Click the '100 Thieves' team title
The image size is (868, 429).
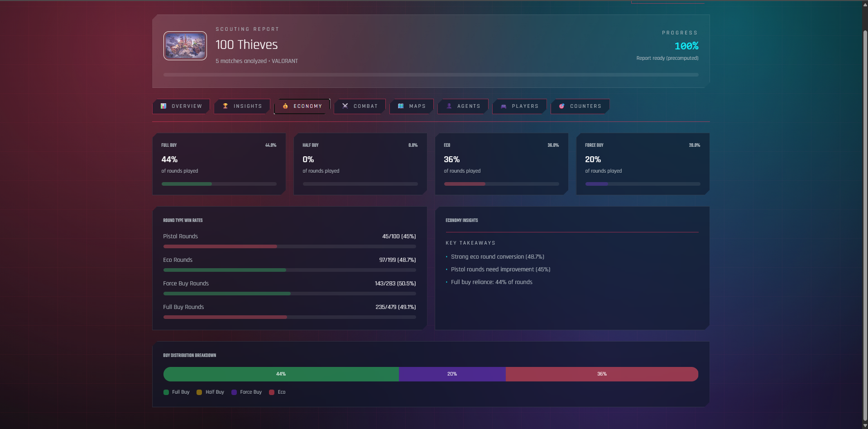[x=246, y=45]
